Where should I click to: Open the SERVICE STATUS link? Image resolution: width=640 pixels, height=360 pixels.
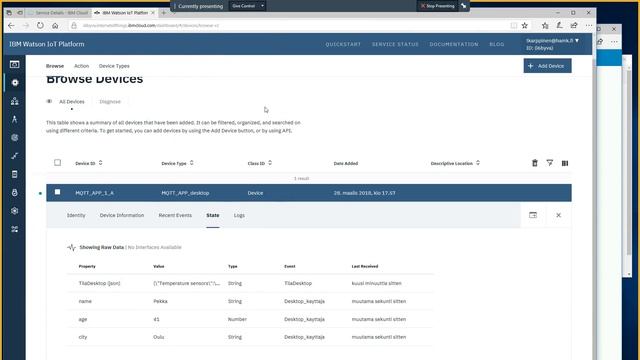coord(395,44)
